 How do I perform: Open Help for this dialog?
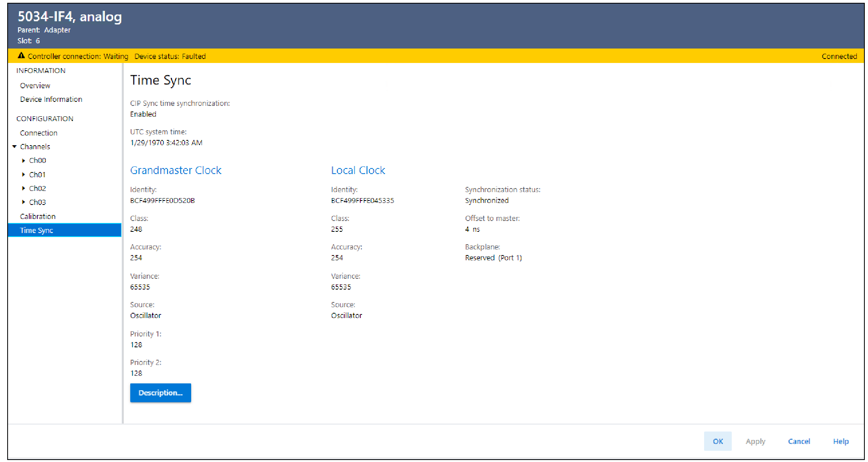click(840, 441)
